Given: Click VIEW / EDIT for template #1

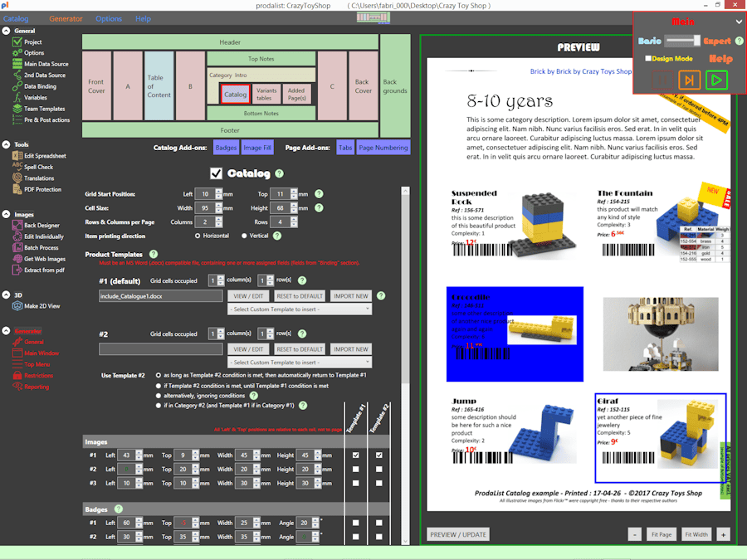Looking at the screenshot, I should tap(248, 295).
